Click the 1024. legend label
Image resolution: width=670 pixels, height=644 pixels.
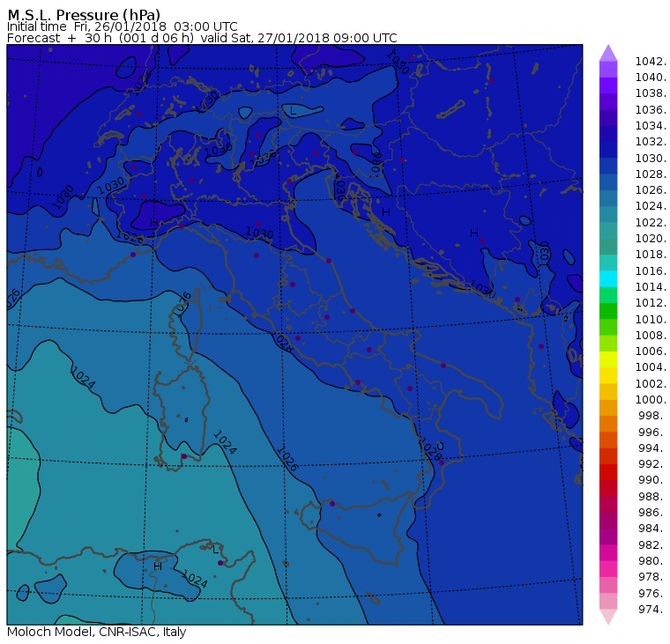click(x=651, y=206)
